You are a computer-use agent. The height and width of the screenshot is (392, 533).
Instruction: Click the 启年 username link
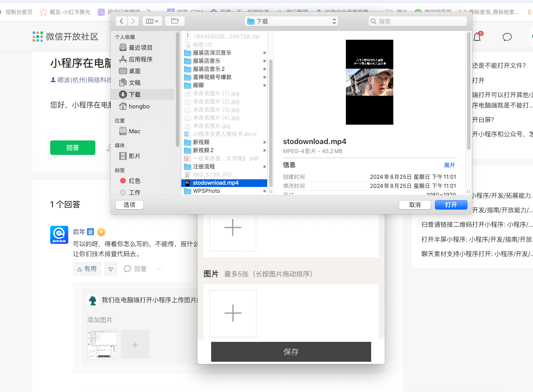pos(79,232)
